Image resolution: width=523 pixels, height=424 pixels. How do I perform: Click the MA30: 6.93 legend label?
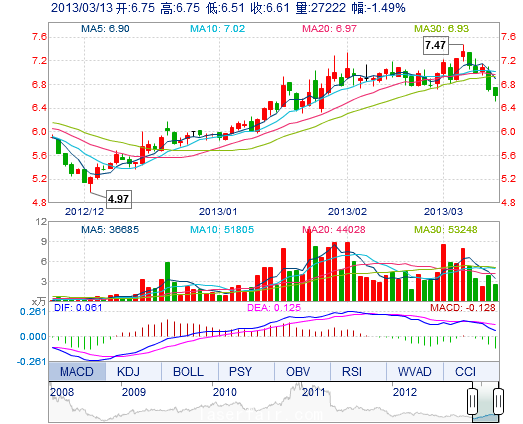(442, 29)
